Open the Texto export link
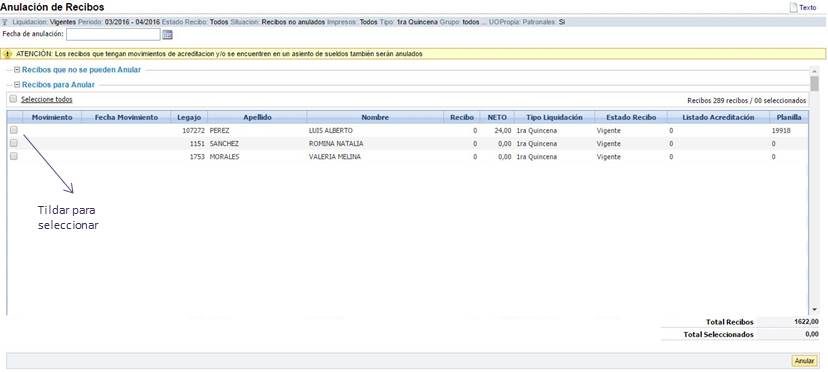 click(807, 8)
